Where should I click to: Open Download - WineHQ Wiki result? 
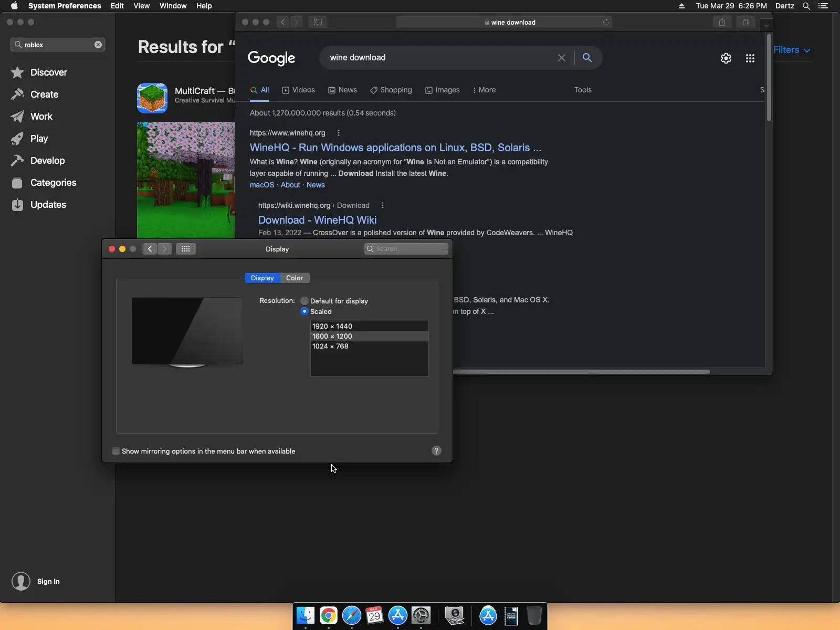[x=317, y=220]
